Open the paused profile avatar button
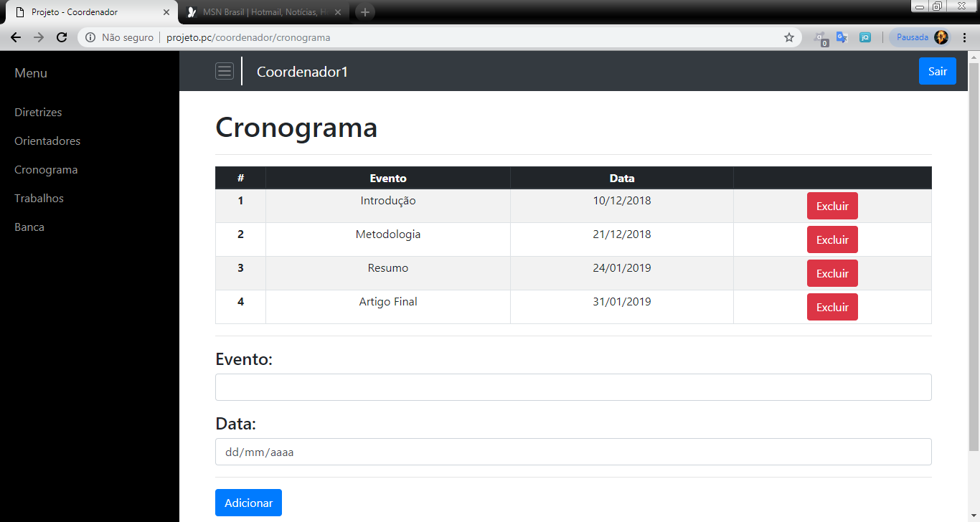Screen dimensions: 980x522 [x=920, y=37]
